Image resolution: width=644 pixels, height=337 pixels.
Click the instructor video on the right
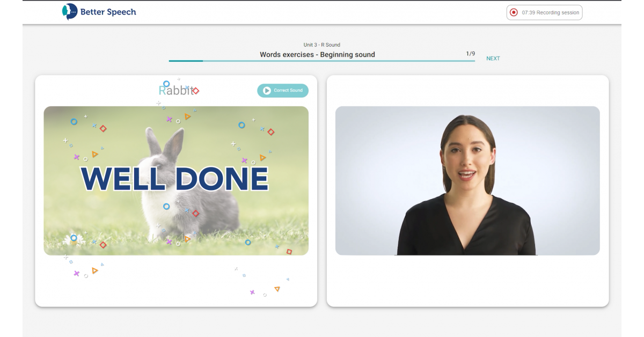click(x=467, y=180)
